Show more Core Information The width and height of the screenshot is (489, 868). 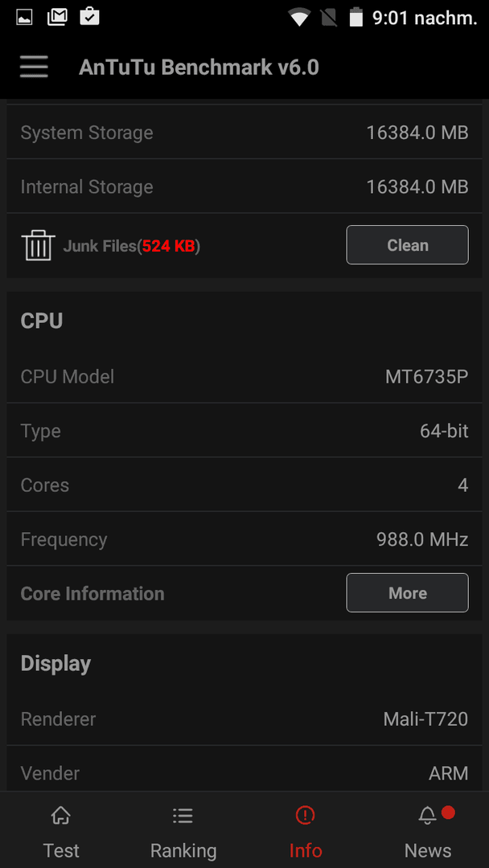click(408, 593)
